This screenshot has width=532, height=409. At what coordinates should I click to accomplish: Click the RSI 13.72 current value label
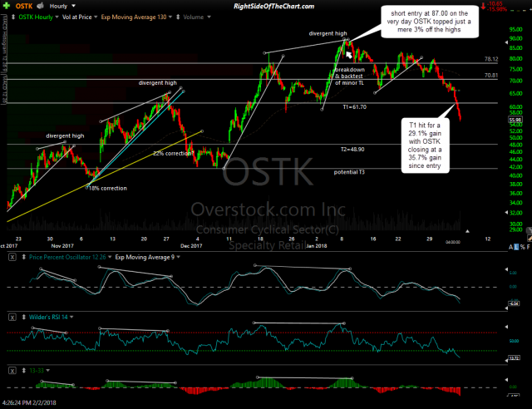pyautogui.click(x=515, y=358)
